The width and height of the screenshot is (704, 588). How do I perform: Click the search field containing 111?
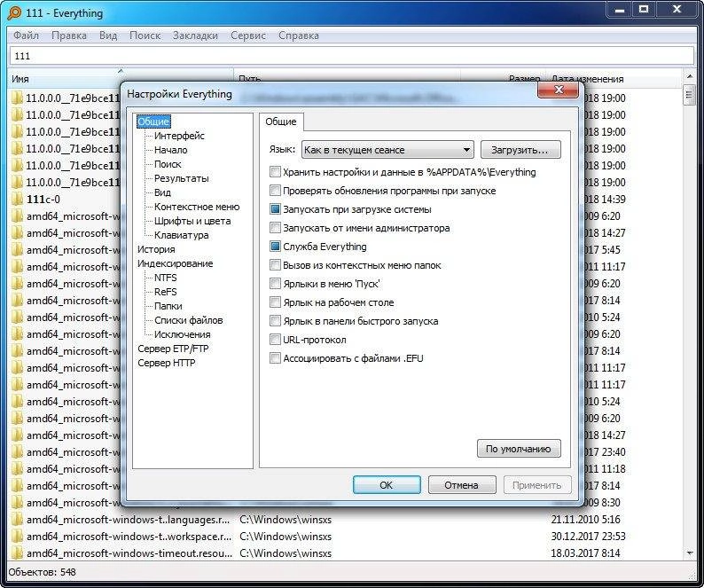click(351, 56)
